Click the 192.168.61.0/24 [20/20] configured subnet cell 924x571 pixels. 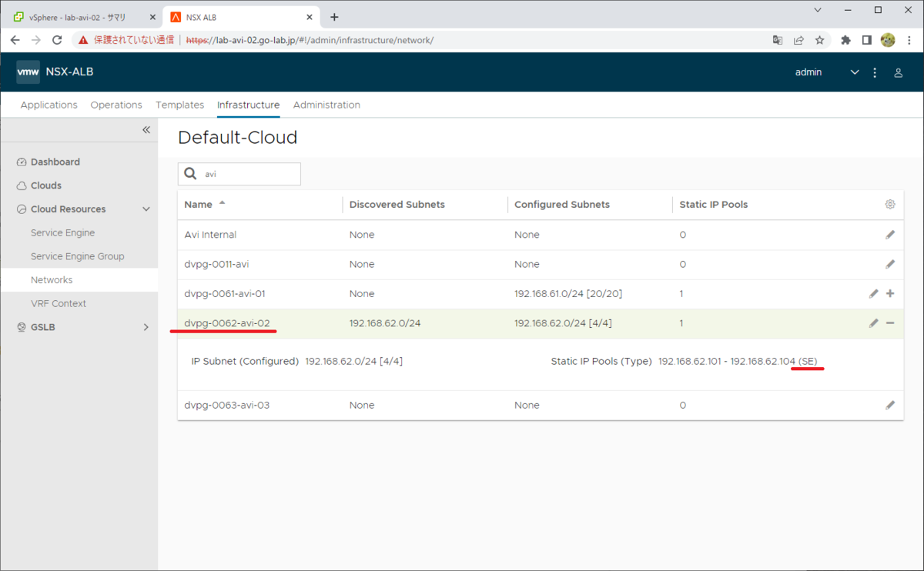568,294
